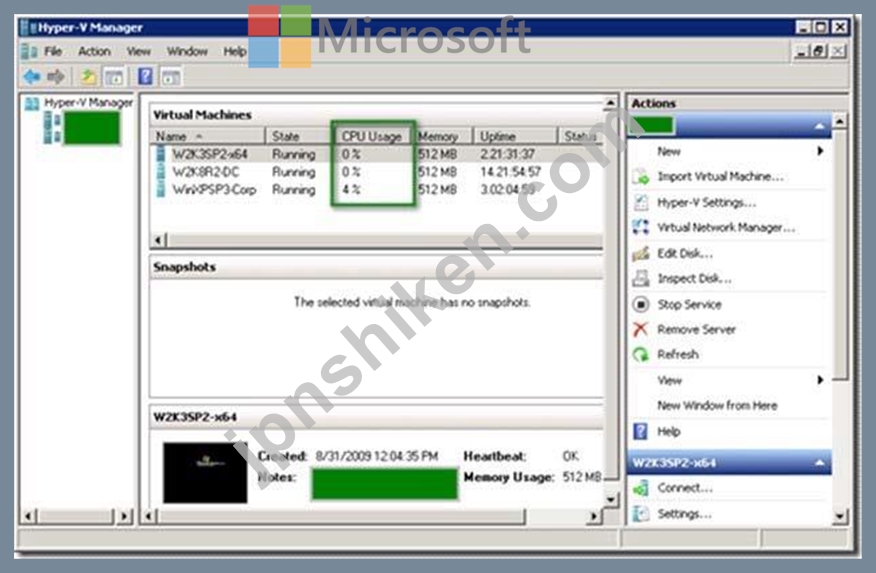This screenshot has height=573, width=876.
Task: Click right arrow of tree pane scrollbar
Action: pos(126,517)
